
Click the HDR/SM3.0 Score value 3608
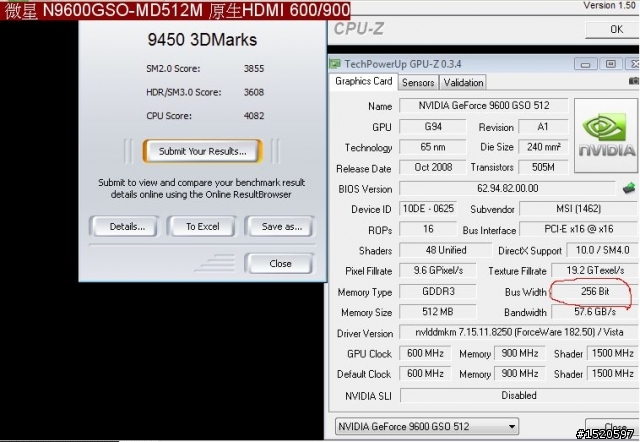click(x=254, y=92)
